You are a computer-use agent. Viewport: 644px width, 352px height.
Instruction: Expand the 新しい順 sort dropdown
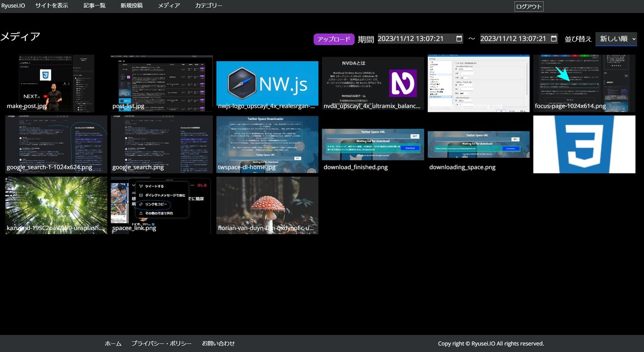click(x=616, y=39)
